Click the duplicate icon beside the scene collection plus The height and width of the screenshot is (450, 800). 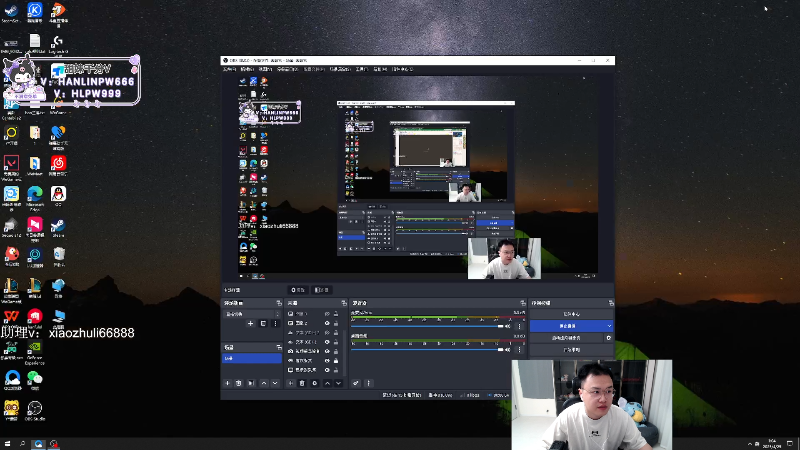click(x=263, y=323)
